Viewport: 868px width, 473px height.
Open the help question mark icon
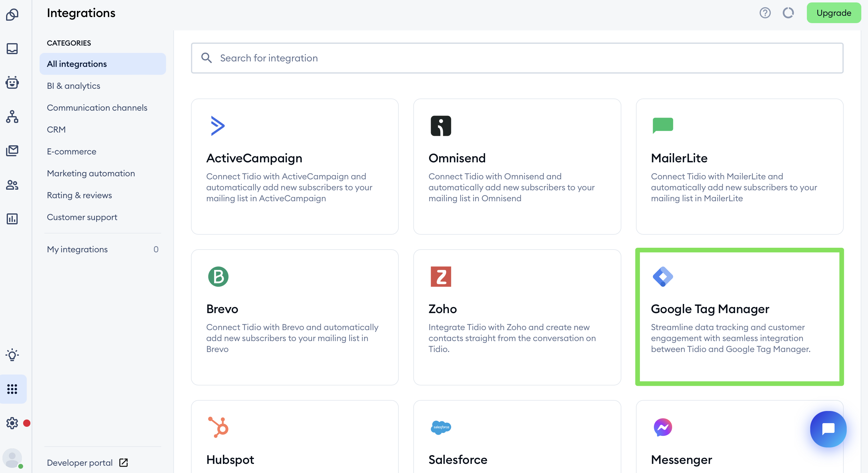pos(765,13)
